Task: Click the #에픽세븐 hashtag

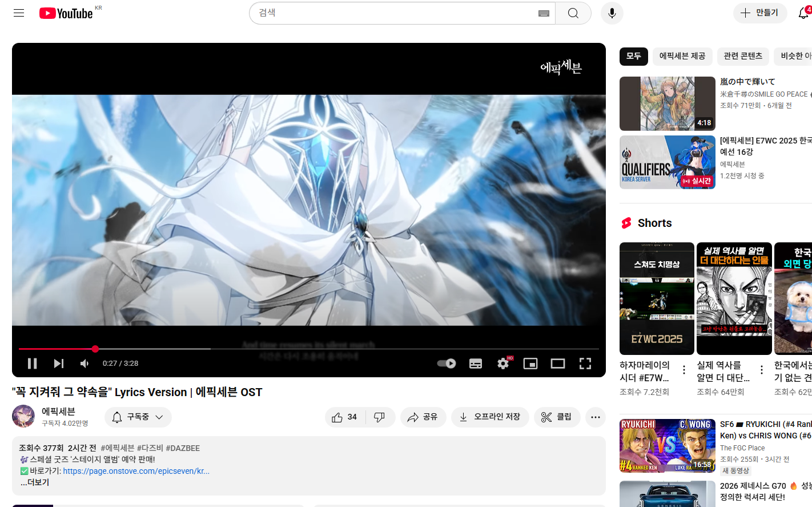Action: (118, 448)
